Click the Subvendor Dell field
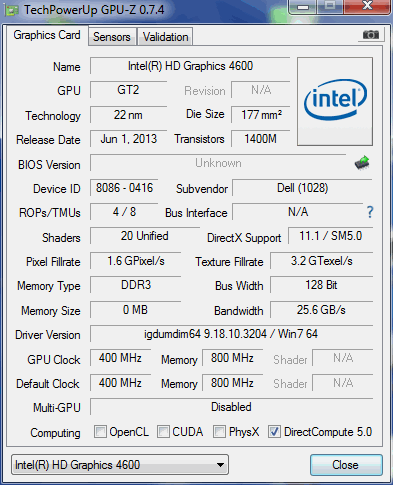Image resolution: width=393 pixels, height=485 pixels. [x=302, y=188]
